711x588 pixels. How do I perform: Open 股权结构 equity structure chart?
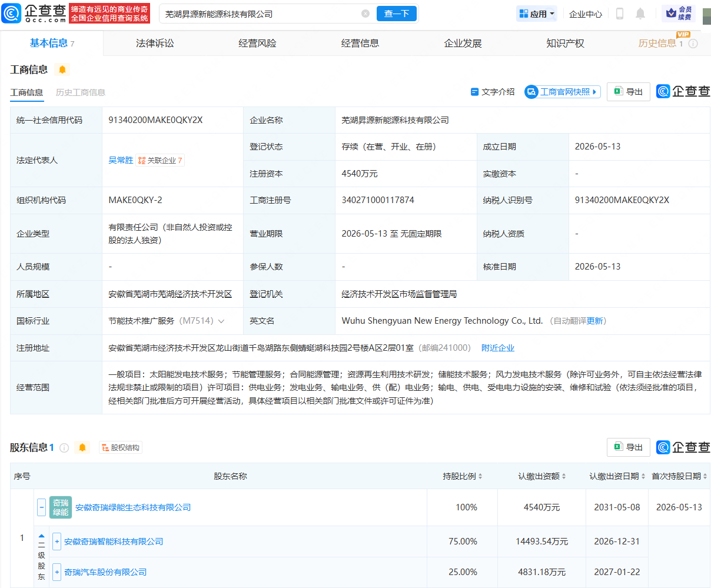click(x=121, y=448)
